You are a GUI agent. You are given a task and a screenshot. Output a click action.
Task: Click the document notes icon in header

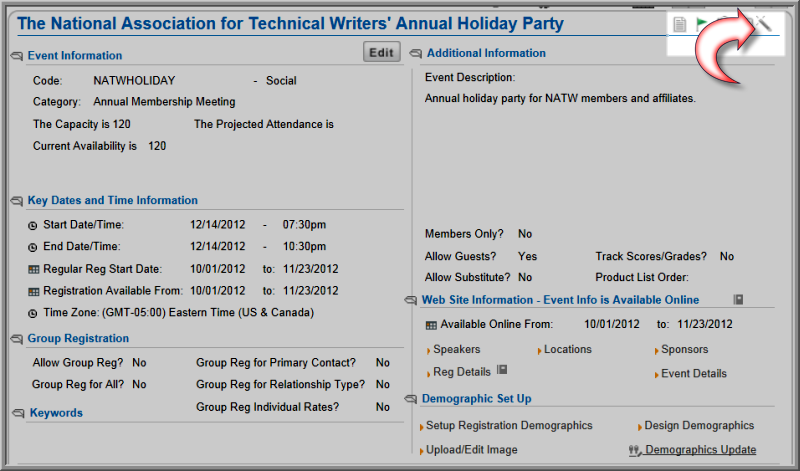679,24
